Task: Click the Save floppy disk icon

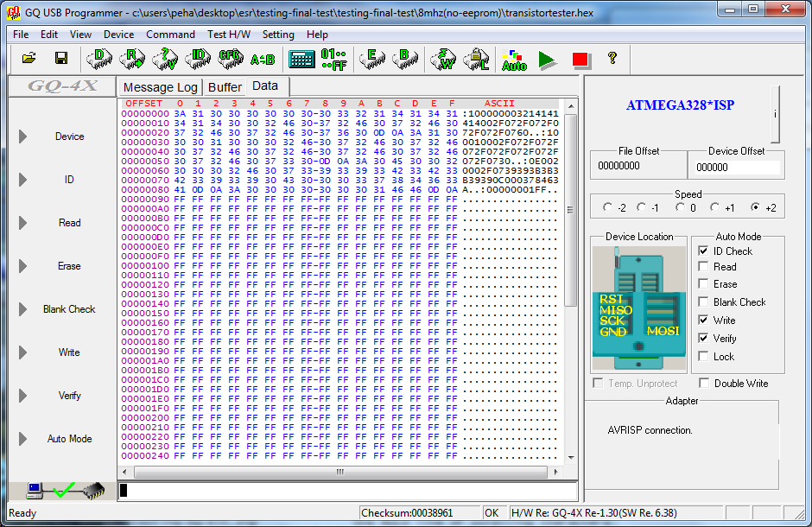Action: 61,59
